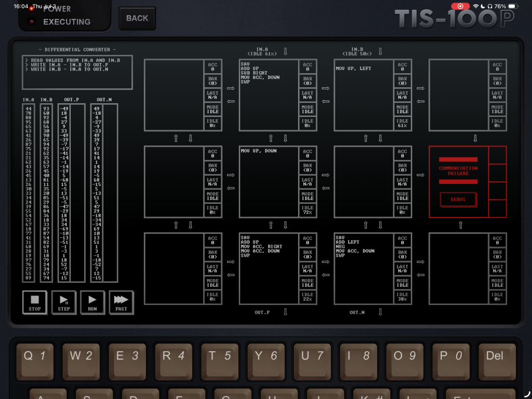Click the IN.A input arrow

tap(285, 51)
